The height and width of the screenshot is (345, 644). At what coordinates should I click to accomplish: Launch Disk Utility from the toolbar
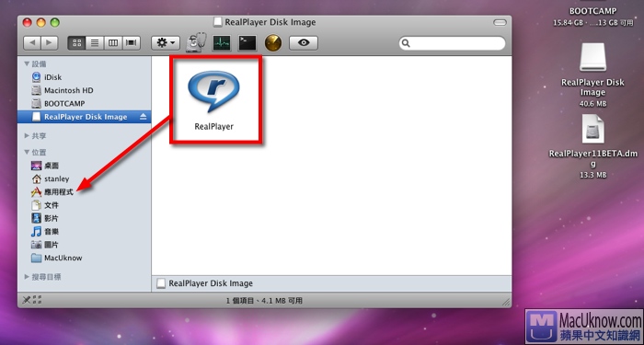[x=195, y=42]
